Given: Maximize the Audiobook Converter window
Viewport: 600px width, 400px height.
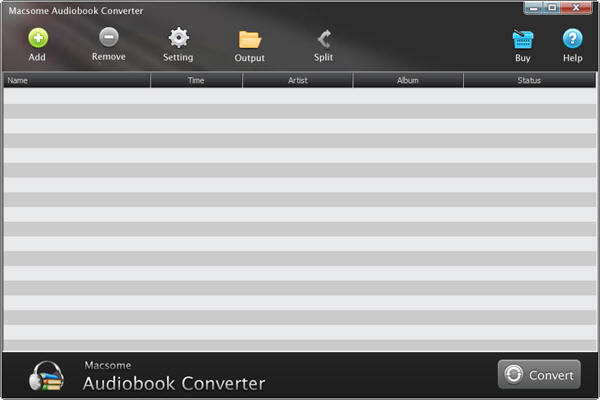Looking at the screenshot, I should point(552,8).
